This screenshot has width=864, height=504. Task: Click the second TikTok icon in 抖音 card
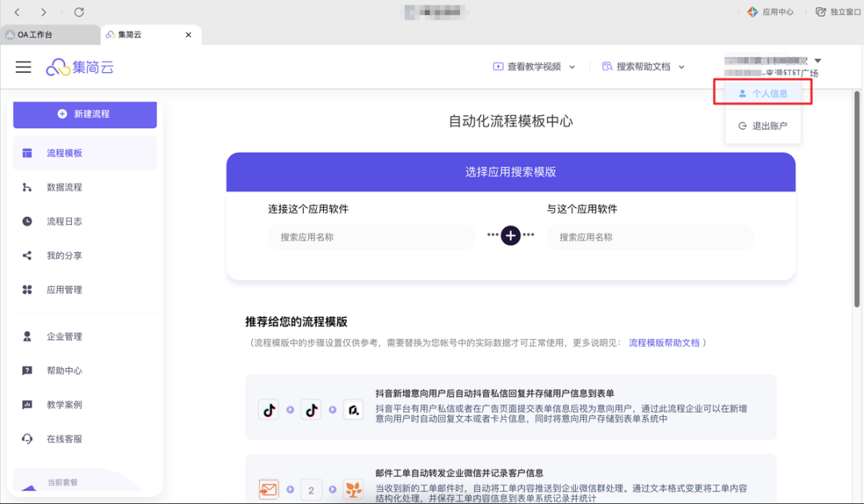tap(311, 410)
